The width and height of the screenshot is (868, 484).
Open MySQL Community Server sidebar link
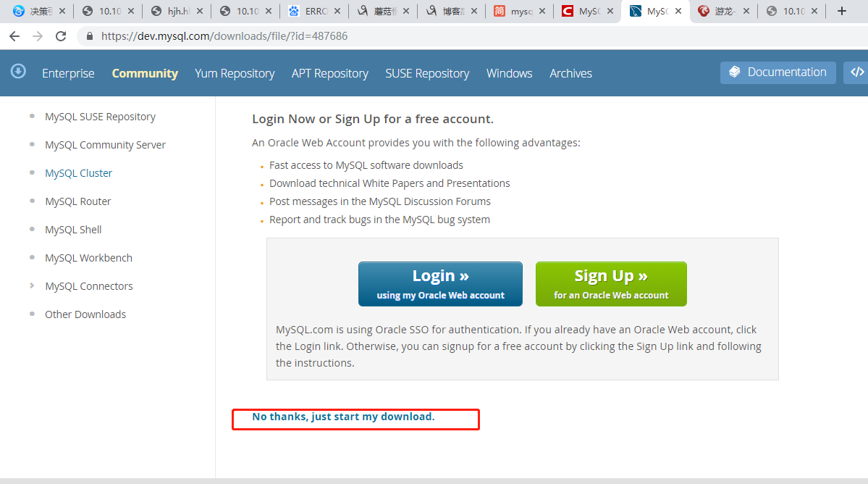point(105,145)
